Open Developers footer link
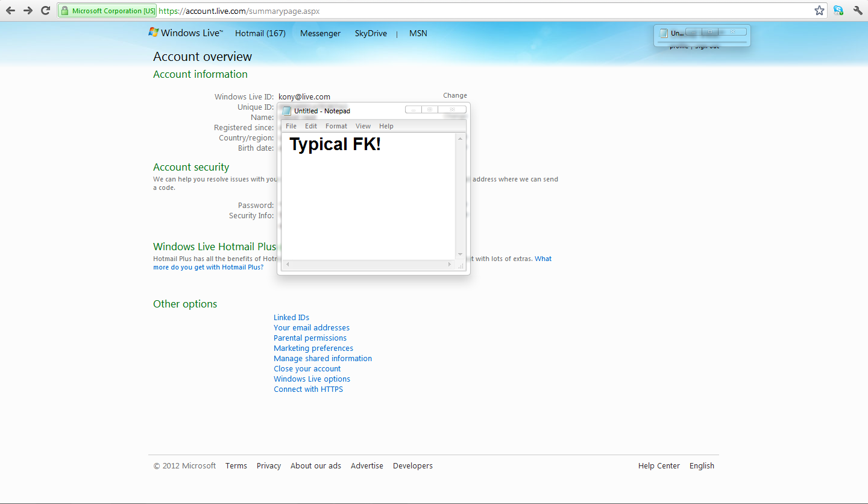The height and width of the screenshot is (504, 868). point(413,466)
